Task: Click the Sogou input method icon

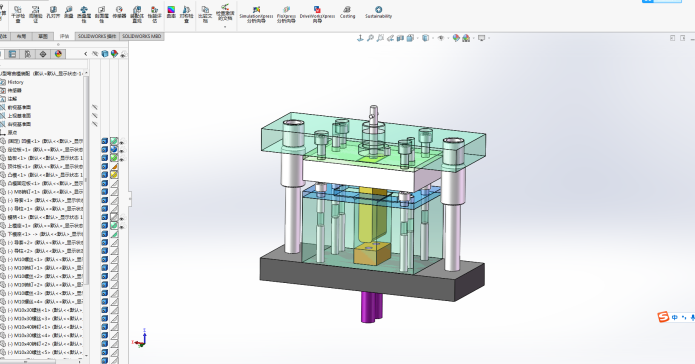Action: point(663,317)
